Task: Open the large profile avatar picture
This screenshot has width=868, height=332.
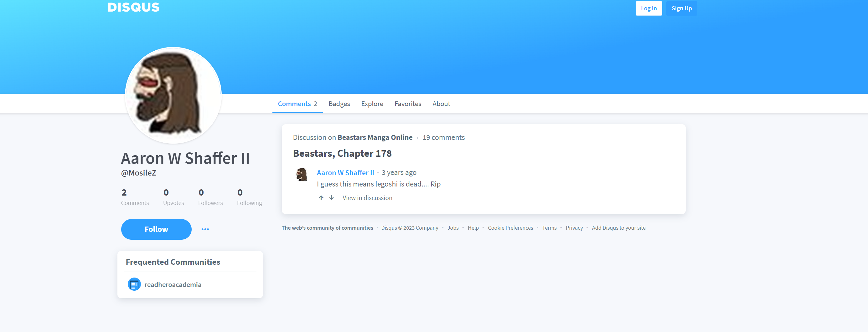Action: 173,95
